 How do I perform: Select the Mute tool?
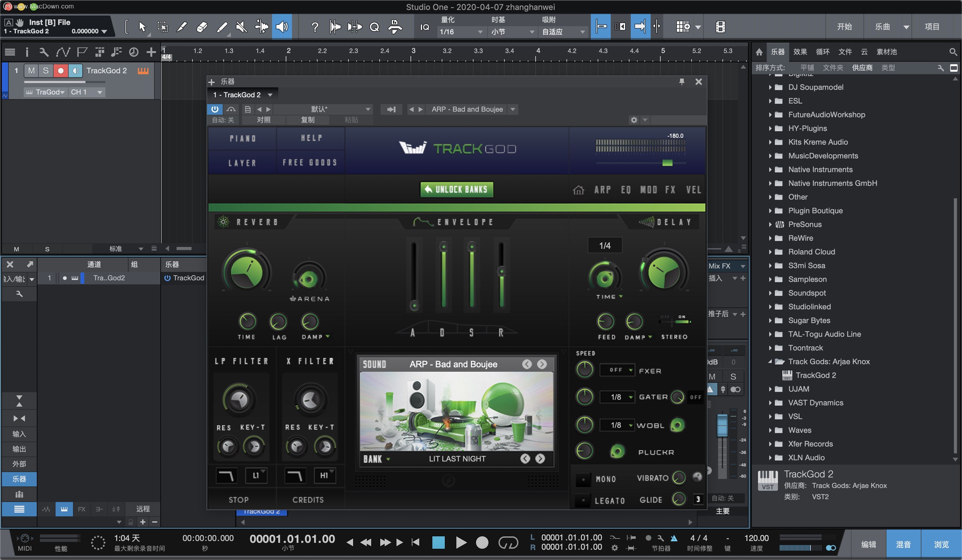pyautogui.click(x=242, y=27)
